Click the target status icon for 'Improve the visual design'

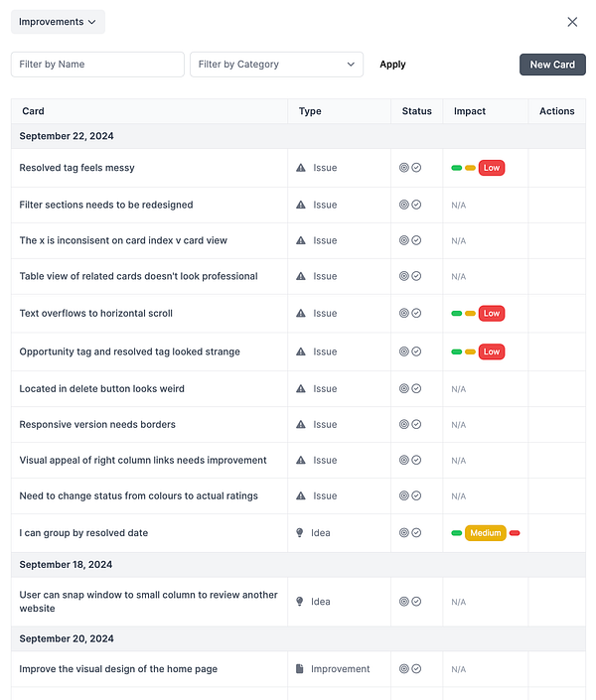[404, 669]
